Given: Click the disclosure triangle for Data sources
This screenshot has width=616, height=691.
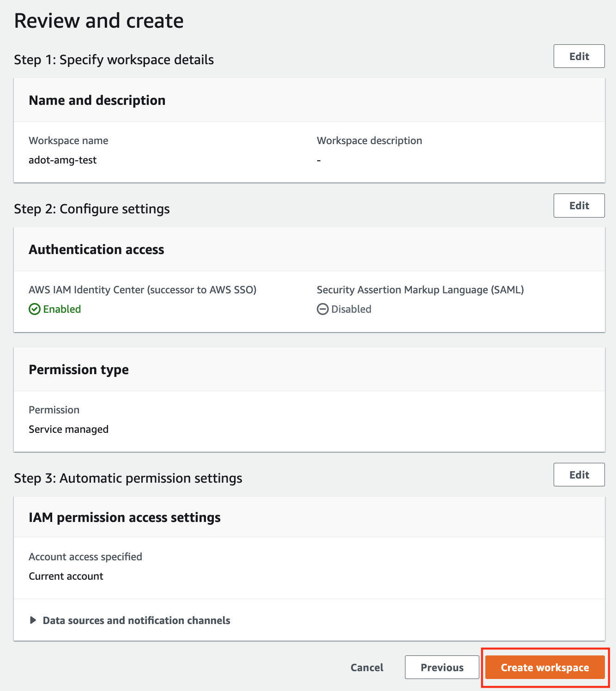Looking at the screenshot, I should [33, 620].
